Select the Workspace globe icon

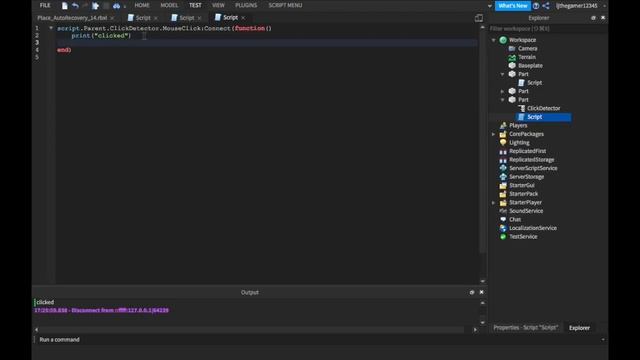point(503,40)
